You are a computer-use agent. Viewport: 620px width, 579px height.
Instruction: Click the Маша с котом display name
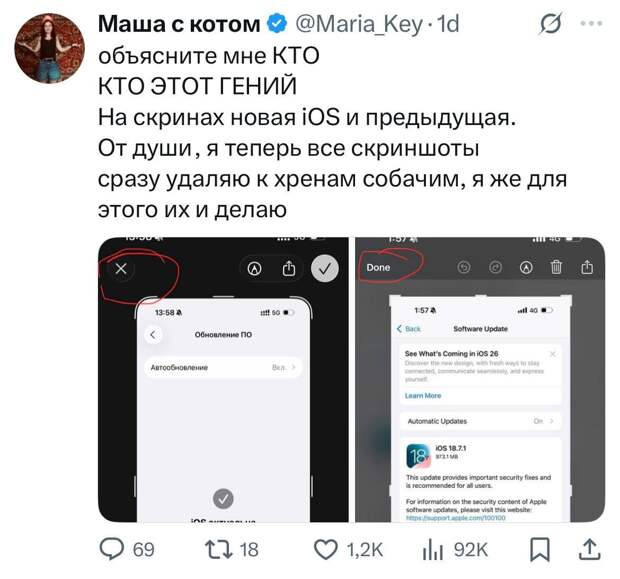tap(179, 24)
